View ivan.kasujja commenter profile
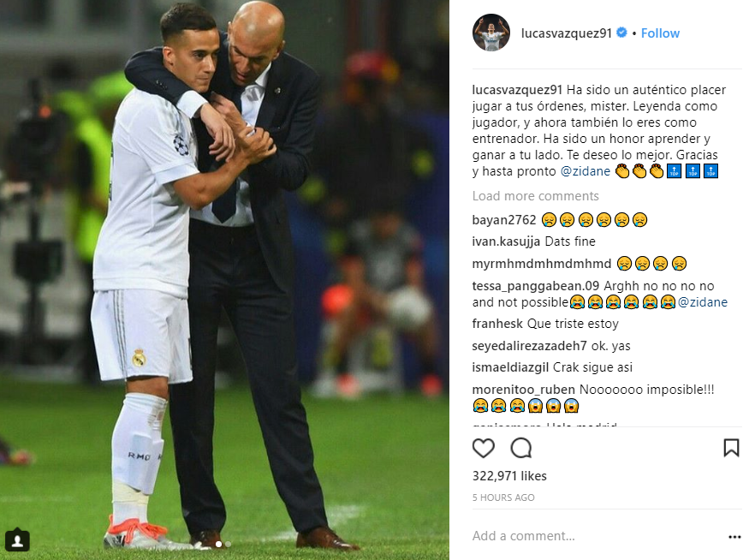749x560 pixels. click(506, 241)
